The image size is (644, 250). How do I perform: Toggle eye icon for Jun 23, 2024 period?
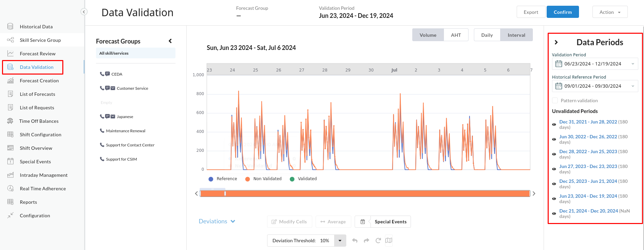tap(554, 199)
